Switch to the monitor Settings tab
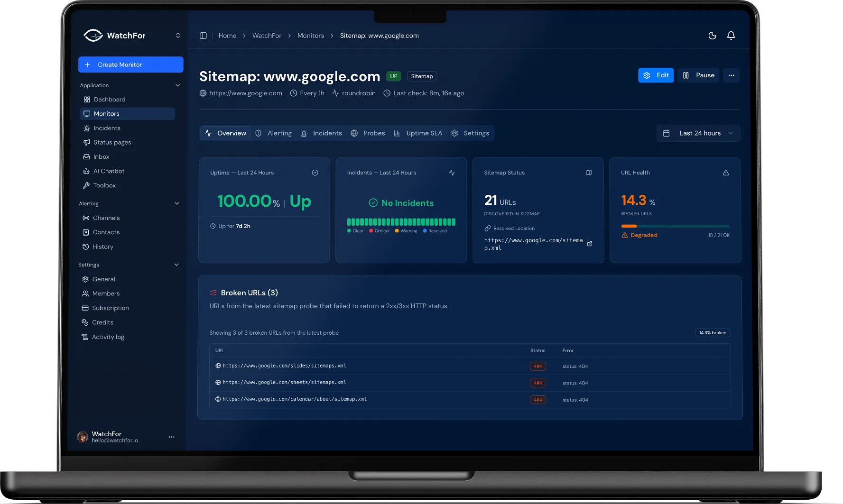 (470, 133)
